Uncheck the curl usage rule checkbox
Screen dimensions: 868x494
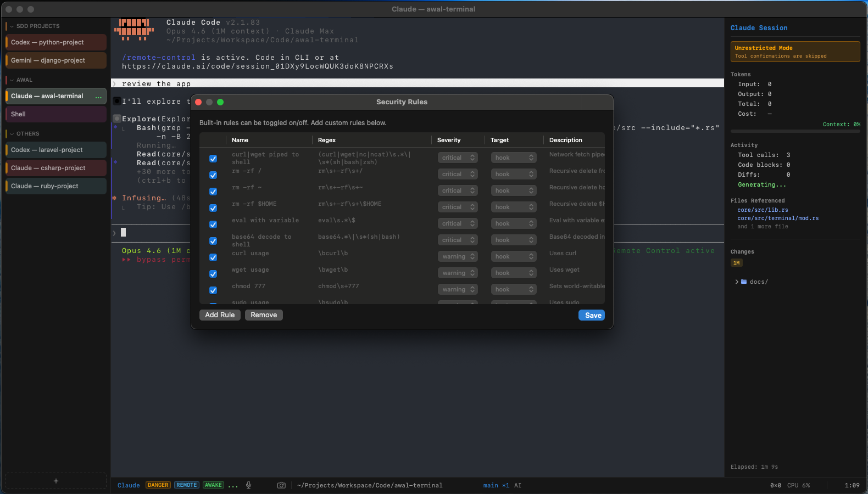coord(213,257)
